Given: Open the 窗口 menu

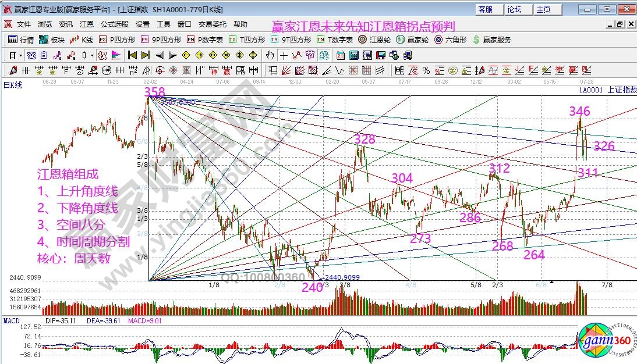Looking at the screenshot, I should (185, 24).
